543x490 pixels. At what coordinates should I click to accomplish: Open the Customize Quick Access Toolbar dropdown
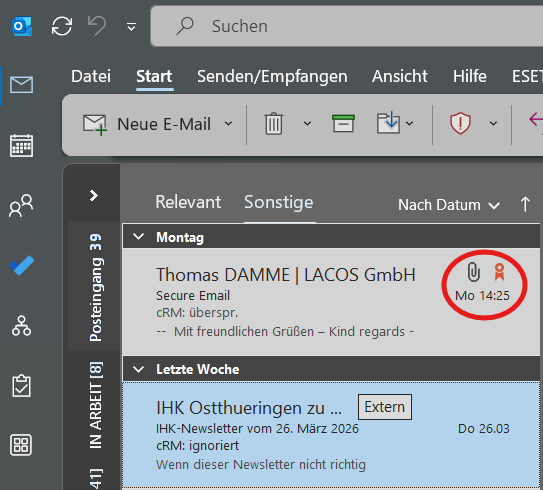pos(131,26)
